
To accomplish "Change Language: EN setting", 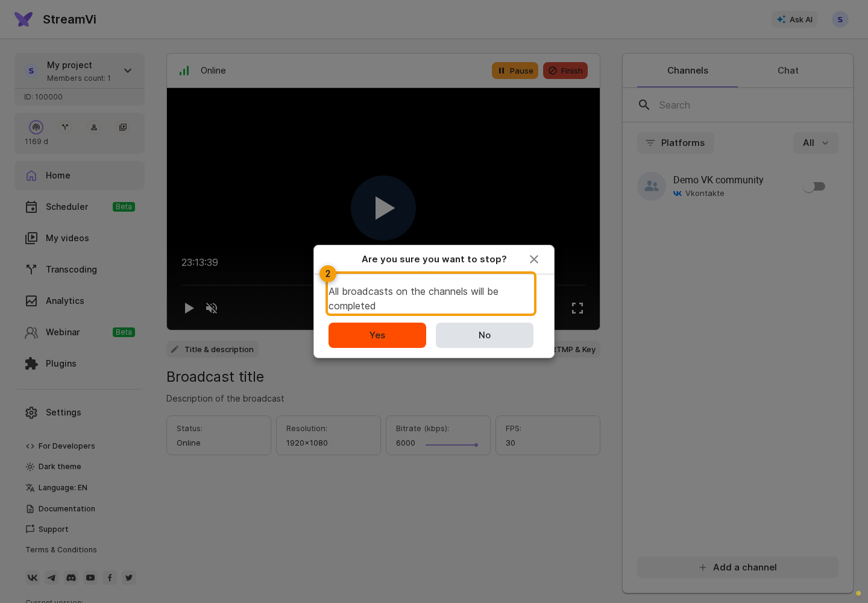I will pos(57,488).
